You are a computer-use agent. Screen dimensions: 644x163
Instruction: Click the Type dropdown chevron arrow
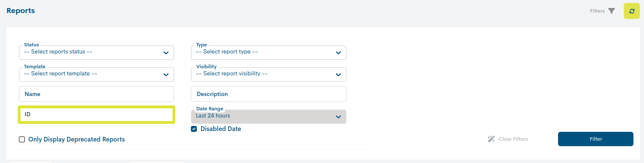[x=338, y=53]
